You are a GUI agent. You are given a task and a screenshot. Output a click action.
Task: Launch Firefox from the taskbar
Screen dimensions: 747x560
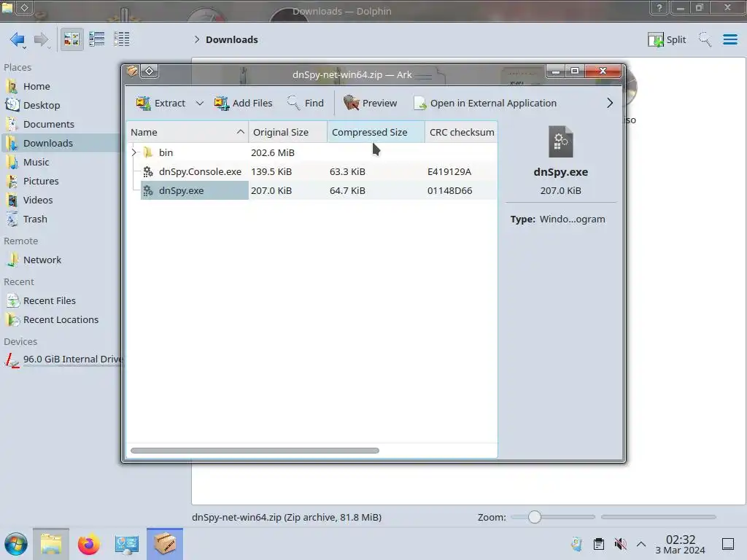point(89,544)
